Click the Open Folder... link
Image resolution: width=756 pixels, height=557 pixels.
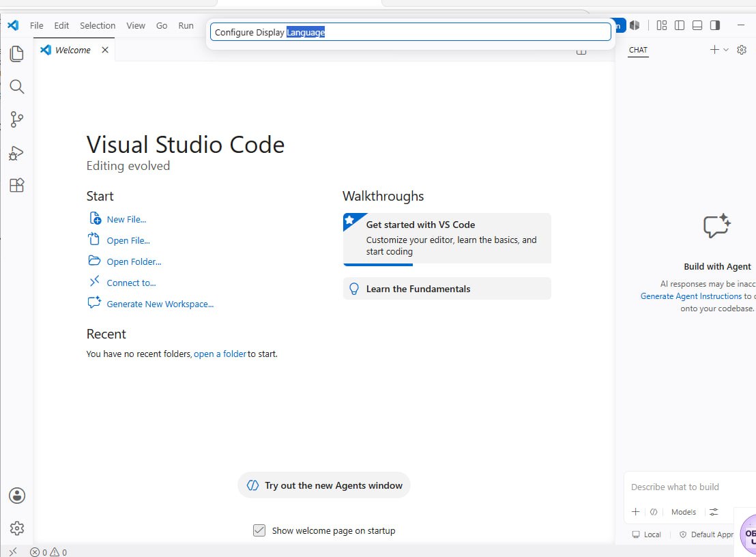(x=134, y=262)
